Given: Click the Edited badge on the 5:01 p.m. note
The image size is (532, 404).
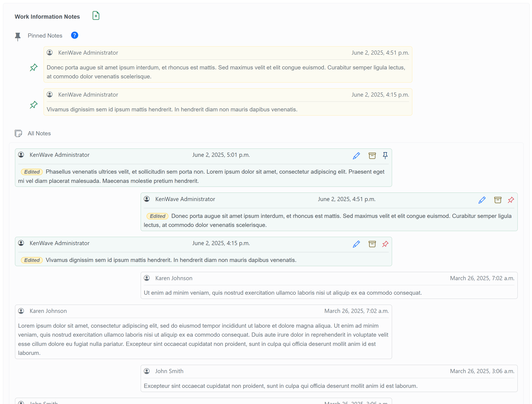Looking at the screenshot, I should coord(32,172).
